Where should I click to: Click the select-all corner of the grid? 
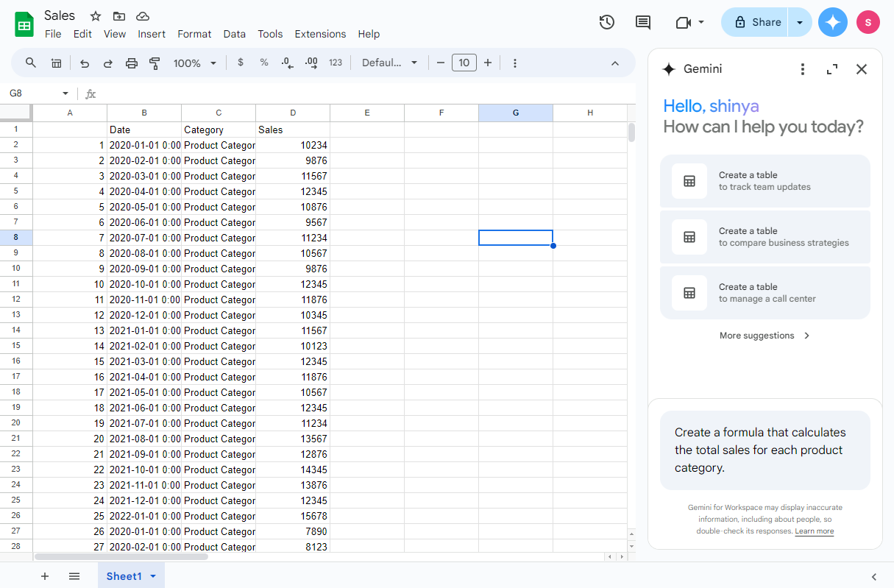coord(16,113)
